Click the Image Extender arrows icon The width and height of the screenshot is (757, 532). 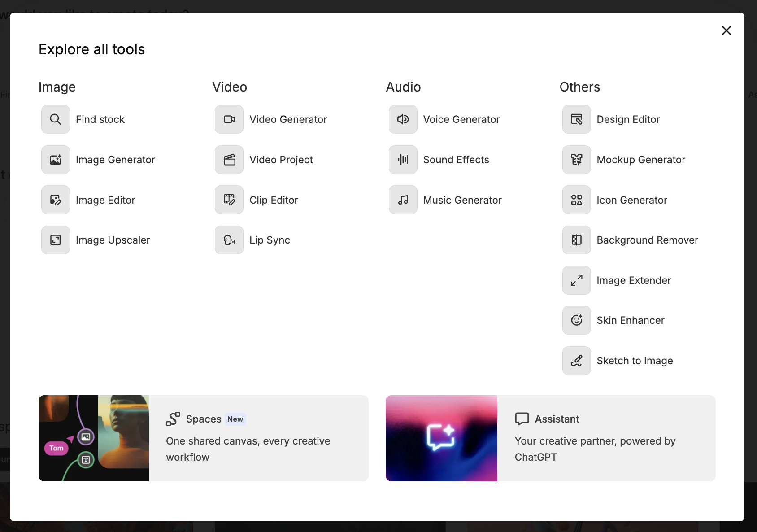(576, 280)
